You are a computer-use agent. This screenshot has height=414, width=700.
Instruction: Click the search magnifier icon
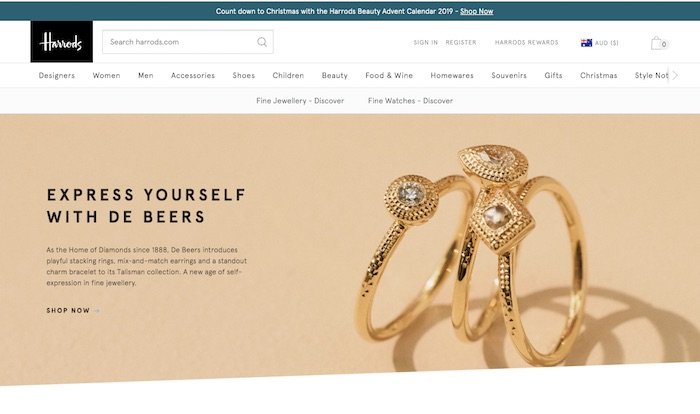click(262, 42)
